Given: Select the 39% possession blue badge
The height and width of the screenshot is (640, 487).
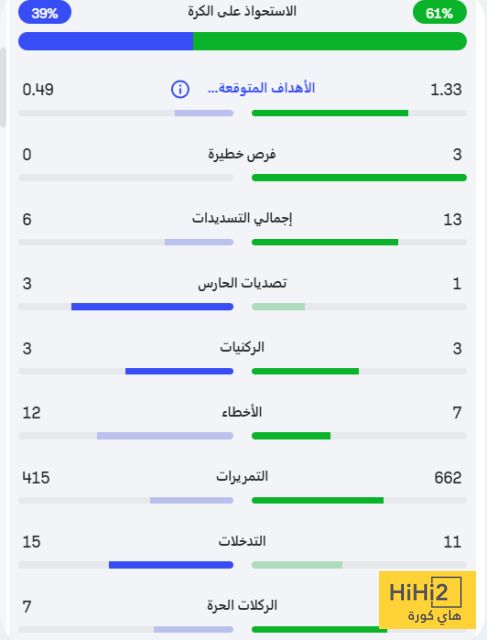Looking at the screenshot, I should click(x=45, y=13).
